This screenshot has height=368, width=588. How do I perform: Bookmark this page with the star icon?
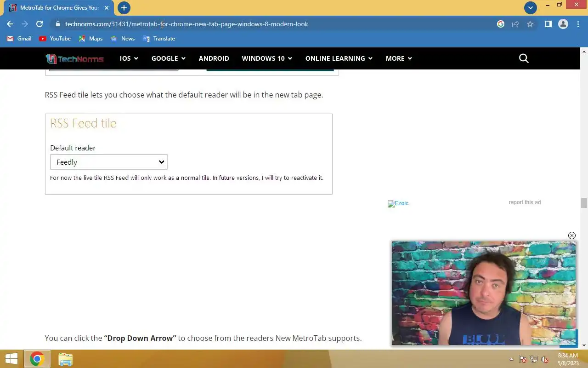point(530,24)
